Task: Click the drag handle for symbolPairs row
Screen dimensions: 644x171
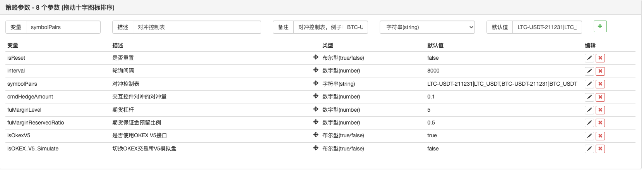Action: [x=316, y=83]
